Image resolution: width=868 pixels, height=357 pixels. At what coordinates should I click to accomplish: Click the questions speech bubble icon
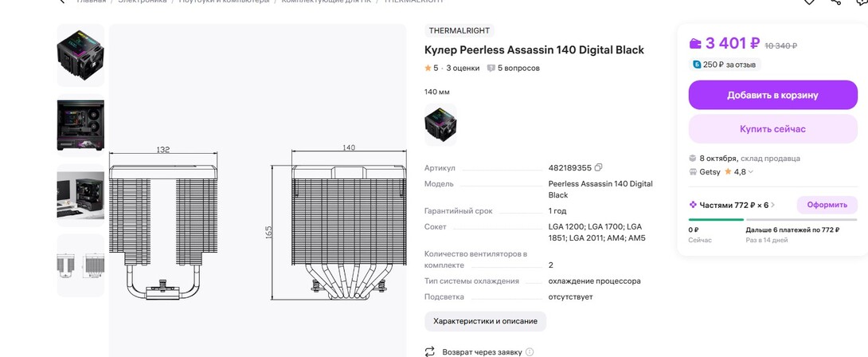491,69
